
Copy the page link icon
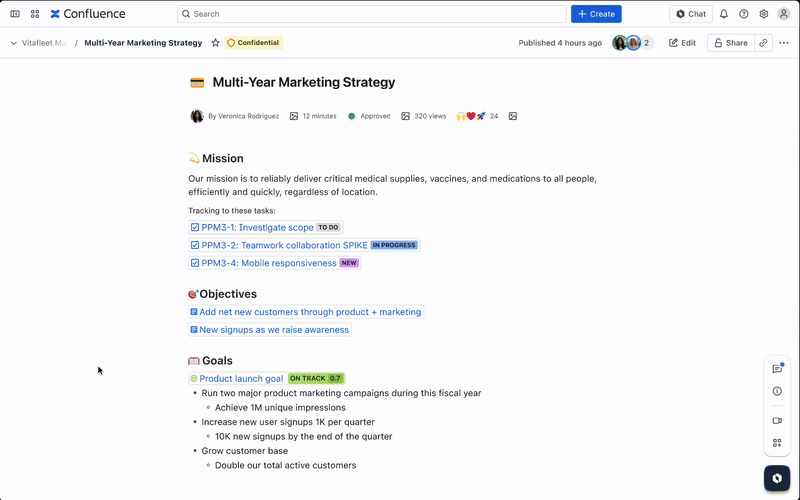click(763, 43)
